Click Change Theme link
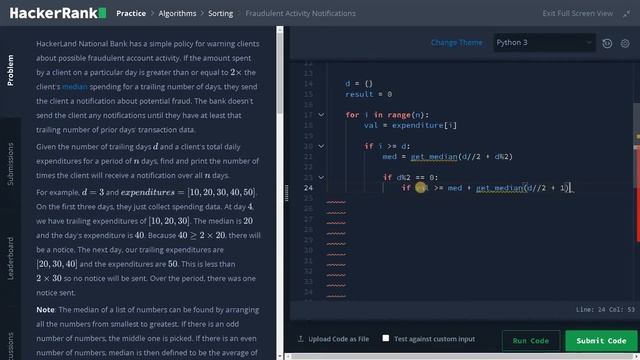 click(456, 42)
